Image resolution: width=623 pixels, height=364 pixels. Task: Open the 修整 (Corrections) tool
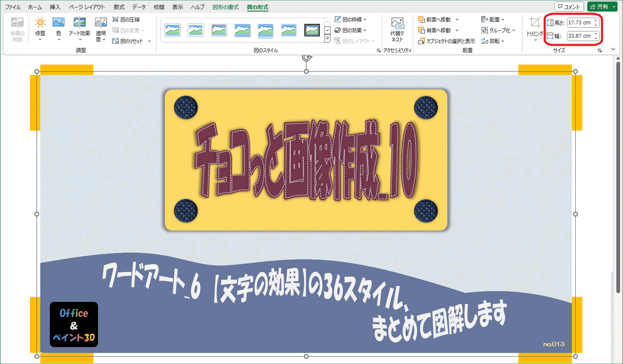click(x=40, y=30)
